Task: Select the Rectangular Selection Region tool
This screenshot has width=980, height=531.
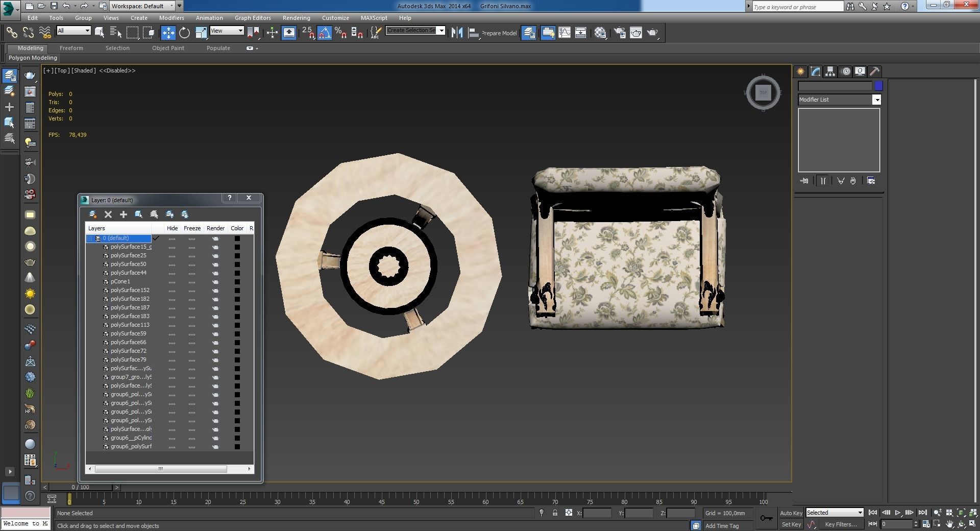Action: pyautogui.click(x=132, y=33)
